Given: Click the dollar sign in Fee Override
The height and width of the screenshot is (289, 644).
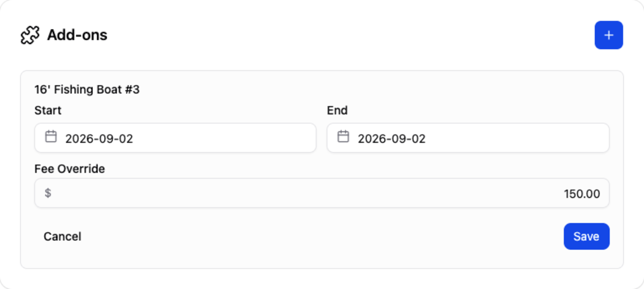Looking at the screenshot, I should tap(48, 193).
